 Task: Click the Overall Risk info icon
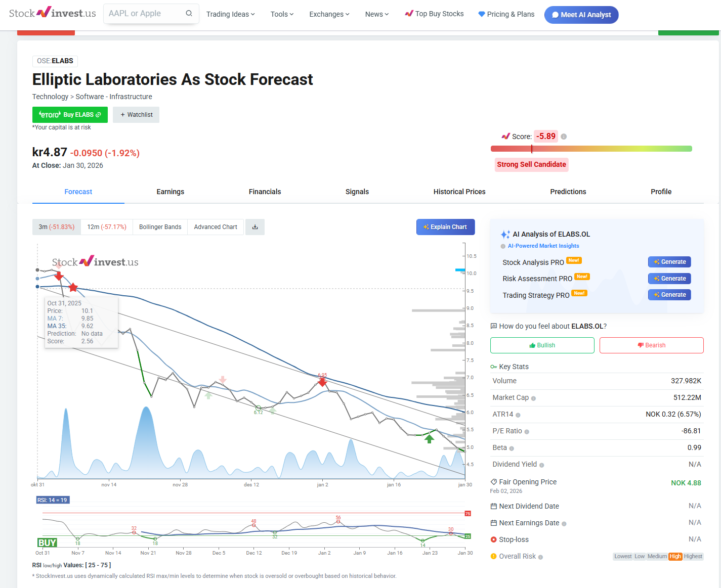pos(540,557)
